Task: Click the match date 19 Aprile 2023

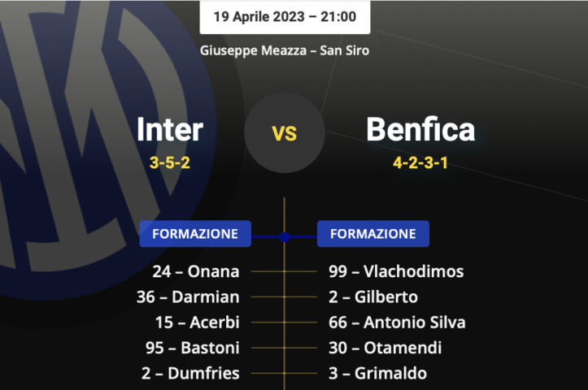Action: [x=285, y=16]
